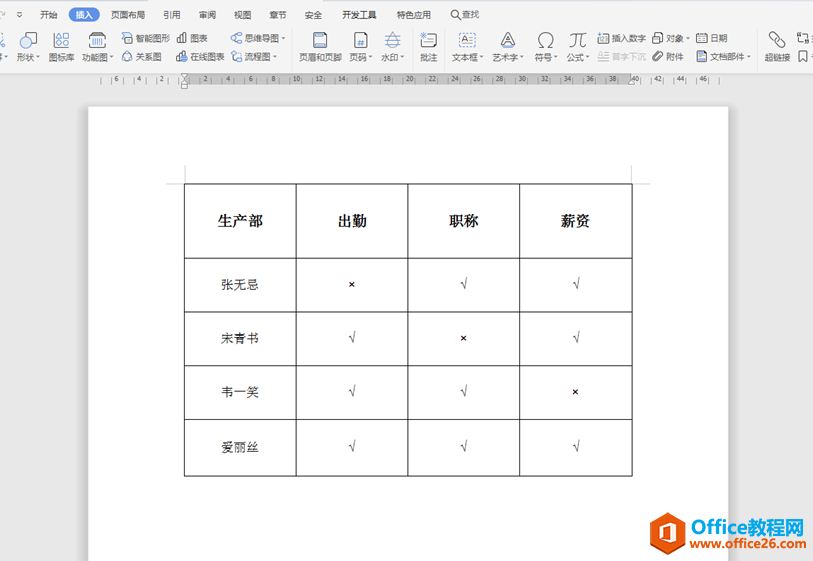The width and height of the screenshot is (813, 561).
Task: Expand the 对象 dropdown arrow
Action: tap(688, 38)
